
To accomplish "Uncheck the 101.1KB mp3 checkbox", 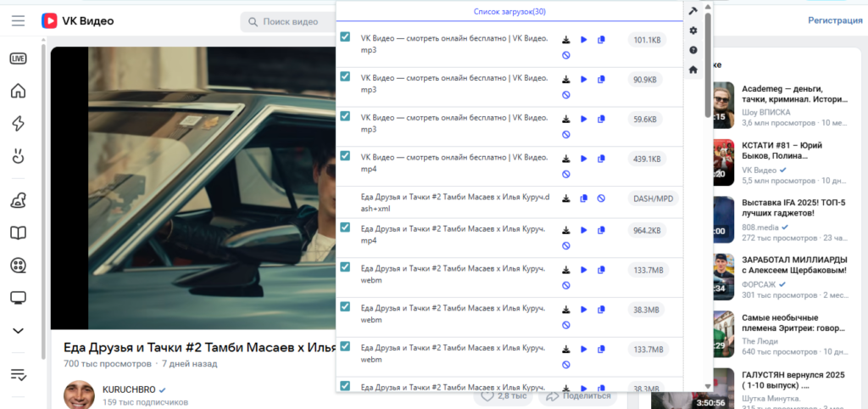I will 345,36.
